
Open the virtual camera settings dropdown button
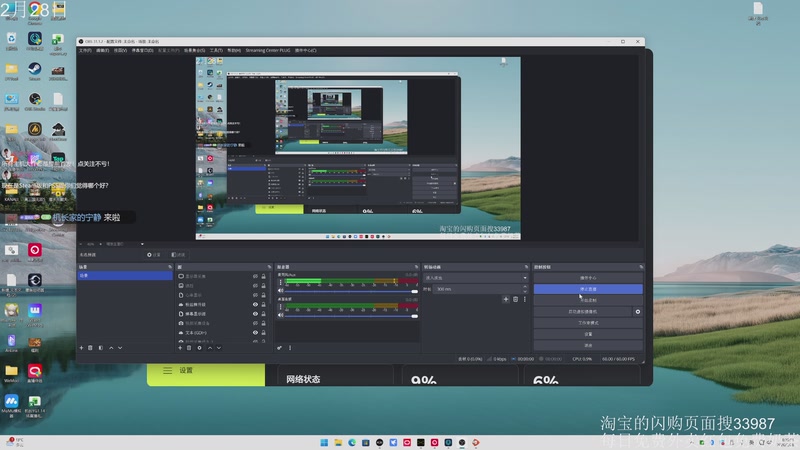(638, 311)
